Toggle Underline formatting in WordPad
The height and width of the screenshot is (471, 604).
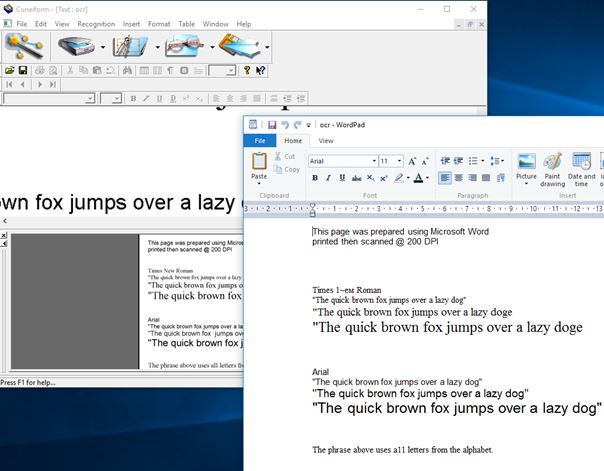(342, 178)
